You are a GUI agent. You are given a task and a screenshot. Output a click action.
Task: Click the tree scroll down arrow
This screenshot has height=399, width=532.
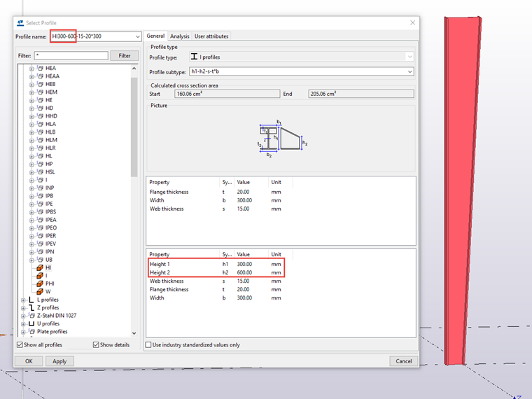pyautogui.click(x=134, y=333)
